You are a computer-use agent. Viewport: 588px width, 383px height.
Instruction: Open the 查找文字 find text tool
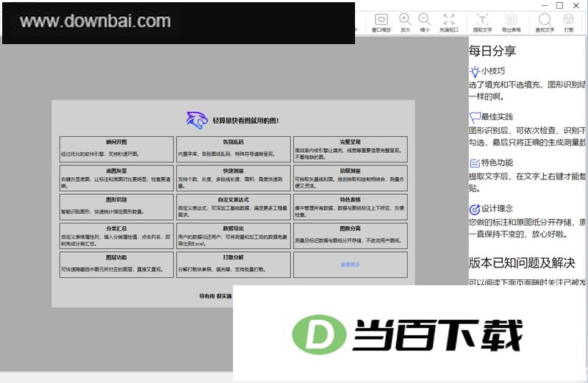coord(545,19)
